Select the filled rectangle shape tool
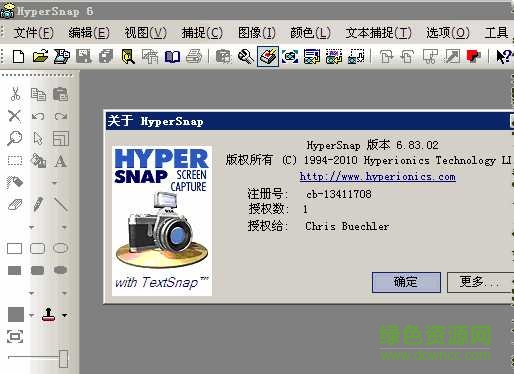The width and height of the screenshot is (514, 374). pos(14,270)
